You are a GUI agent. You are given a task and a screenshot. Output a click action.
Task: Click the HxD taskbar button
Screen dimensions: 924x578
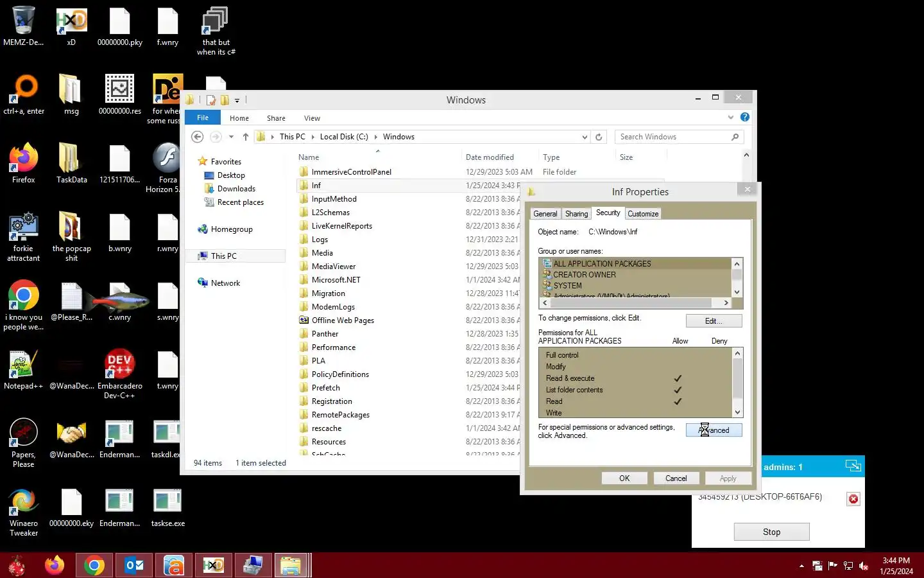coord(213,565)
